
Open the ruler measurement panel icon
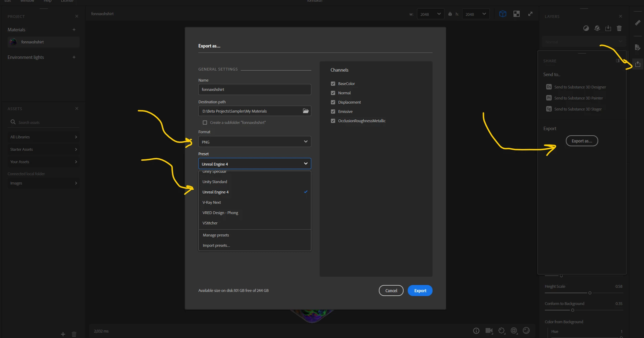point(638,23)
